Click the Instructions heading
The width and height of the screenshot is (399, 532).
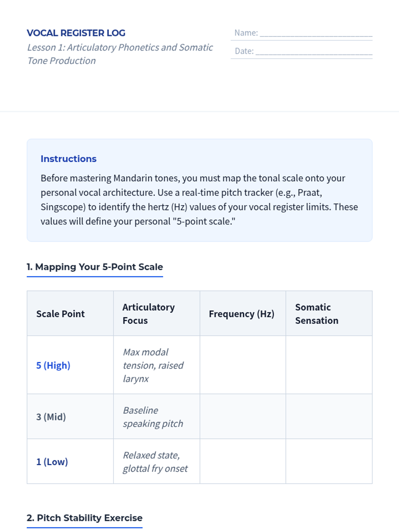click(x=68, y=159)
